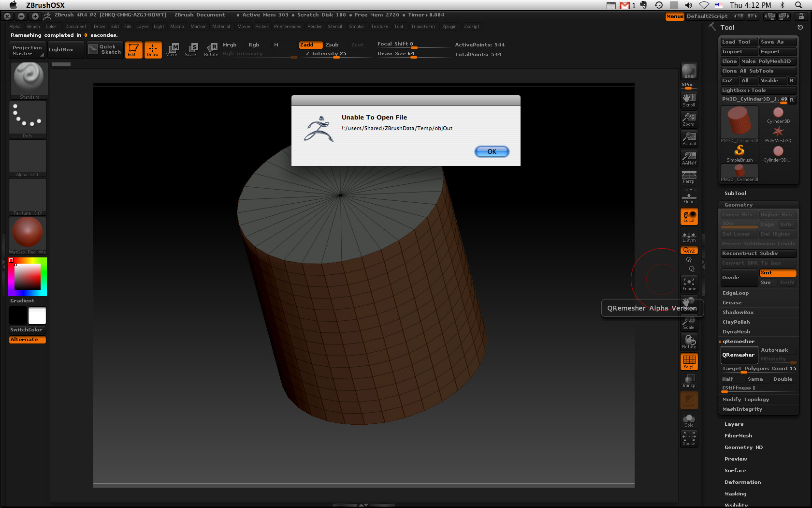
Task: Select the white main color swatch
Action: click(x=37, y=315)
